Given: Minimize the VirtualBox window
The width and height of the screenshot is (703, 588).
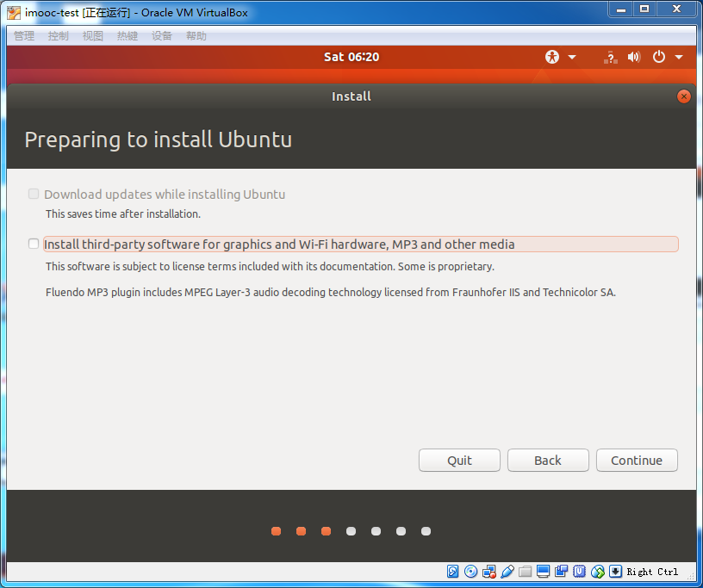Looking at the screenshot, I should pyautogui.click(x=621, y=9).
